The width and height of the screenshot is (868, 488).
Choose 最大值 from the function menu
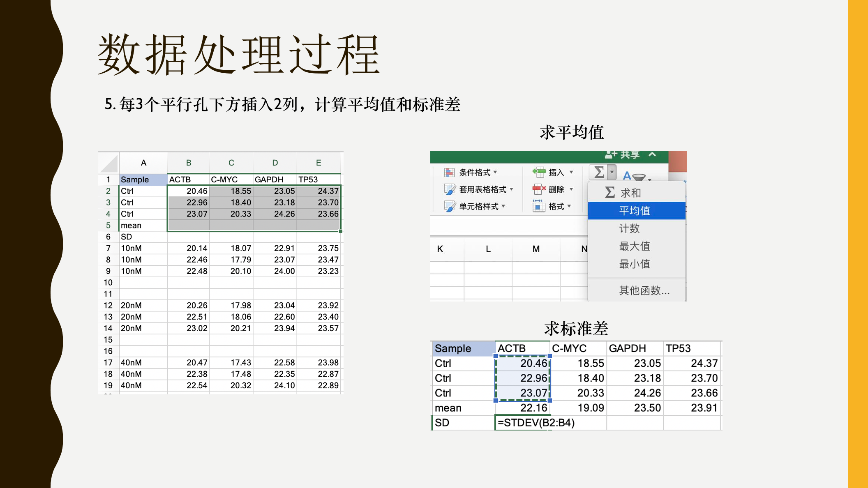tap(635, 246)
